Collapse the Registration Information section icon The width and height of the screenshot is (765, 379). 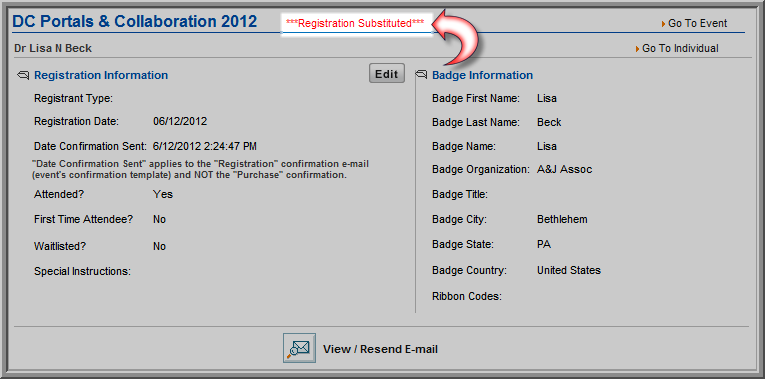pyautogui.click(x=23, y=75)
